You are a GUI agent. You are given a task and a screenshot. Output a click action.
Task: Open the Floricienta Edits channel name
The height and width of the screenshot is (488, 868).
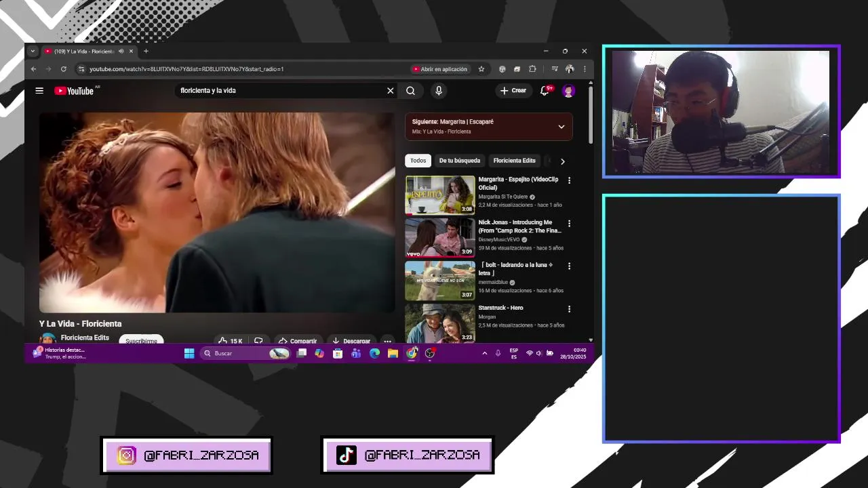[85, 338]
